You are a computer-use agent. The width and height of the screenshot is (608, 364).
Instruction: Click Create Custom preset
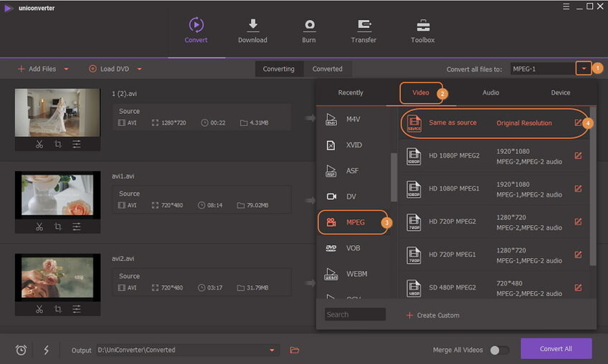coord(433,315)
